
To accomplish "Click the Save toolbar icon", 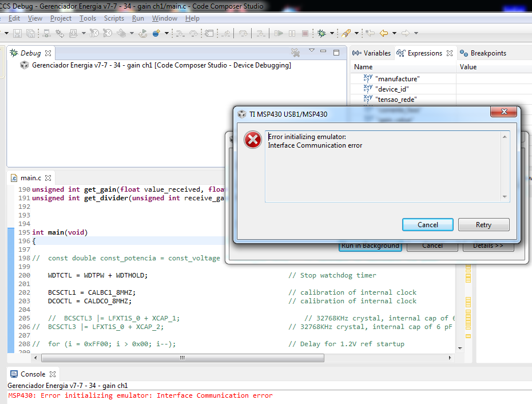I will click(x=17, y=33).
